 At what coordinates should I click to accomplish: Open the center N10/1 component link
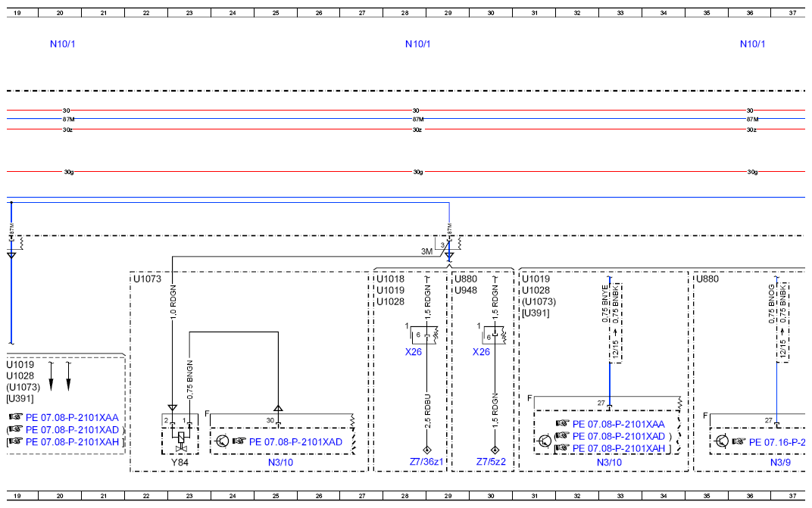(x=417, y=44)
